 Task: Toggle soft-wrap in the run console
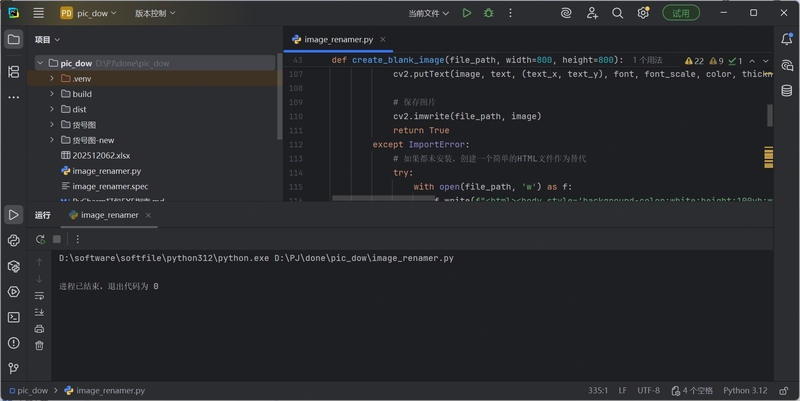click(39, 296)
